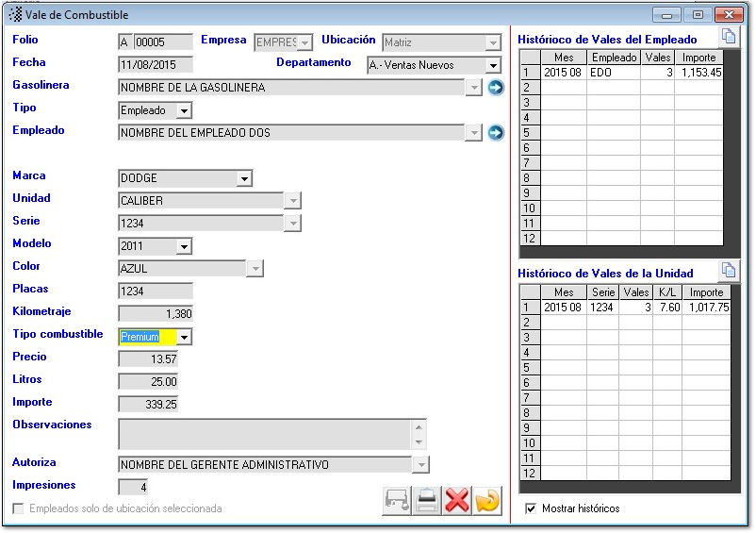The height and width of the screenshot is (533, 756).
Task: Click the Observaciones scrollbar up arrow
Action: [x=419, y=427]
